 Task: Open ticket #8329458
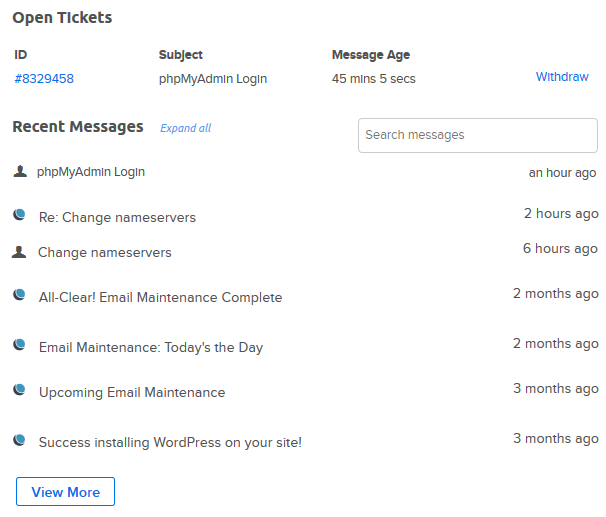pos(44,79)
